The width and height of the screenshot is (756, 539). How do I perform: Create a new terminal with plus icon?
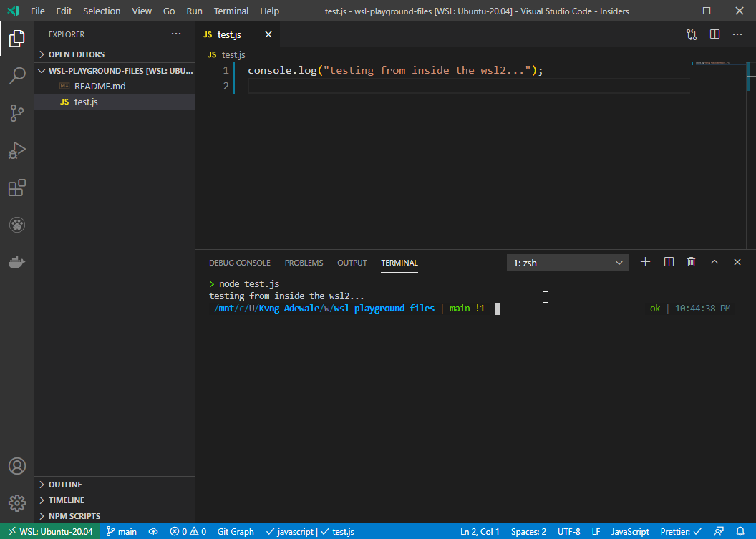click(645, 262)
